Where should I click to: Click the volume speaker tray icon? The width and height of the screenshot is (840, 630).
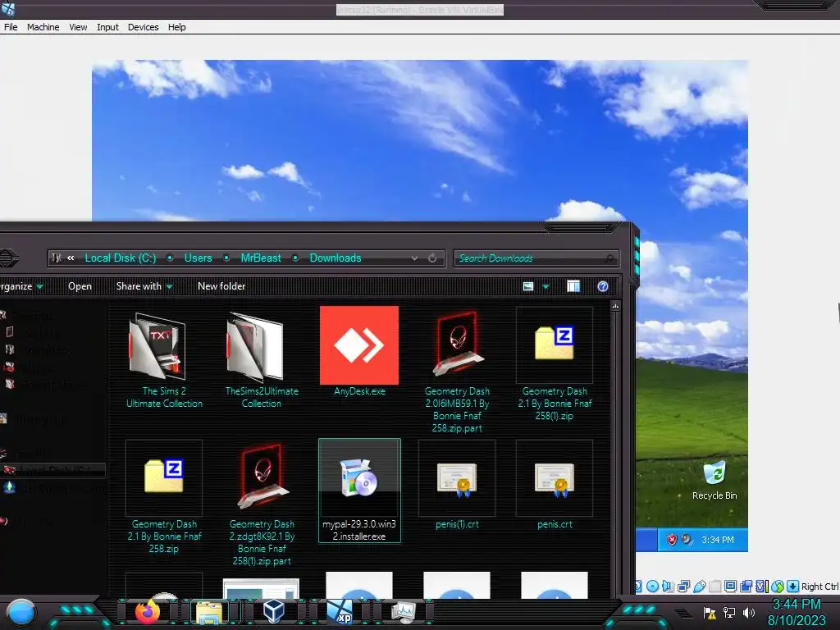click(749, 612)
